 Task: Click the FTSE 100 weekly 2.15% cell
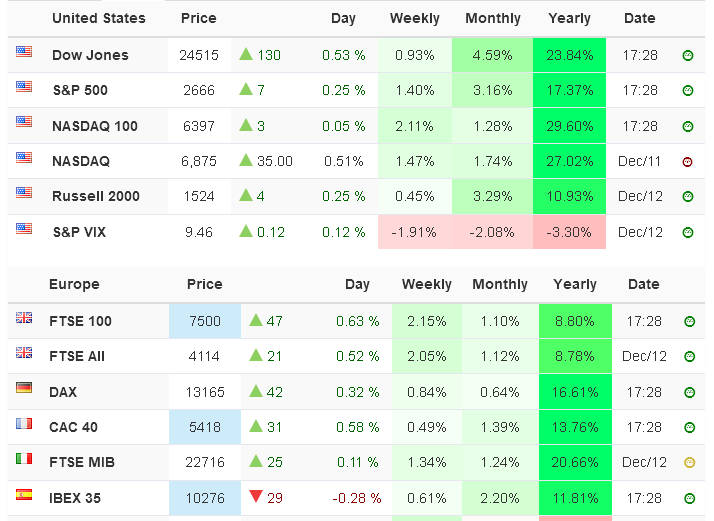[427, 321]
